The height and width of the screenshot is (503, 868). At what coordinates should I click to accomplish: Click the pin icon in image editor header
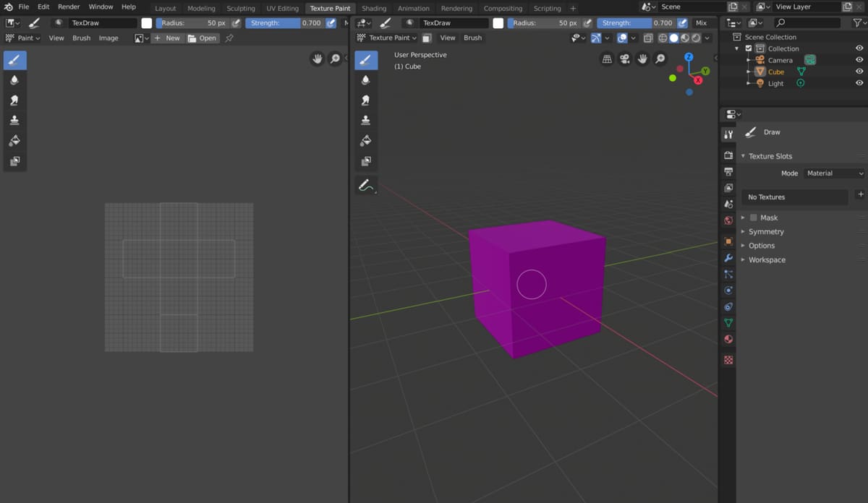229,38
